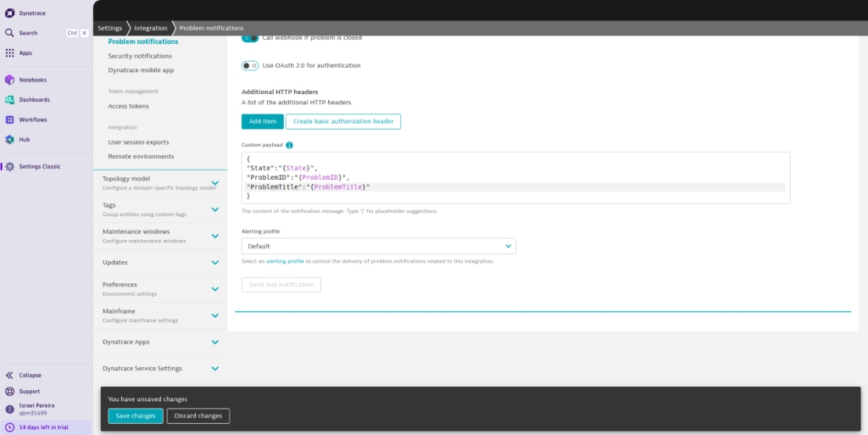The image size is (868, 435).
Task: Open the Dashboards icon
Action: (9, 100)
